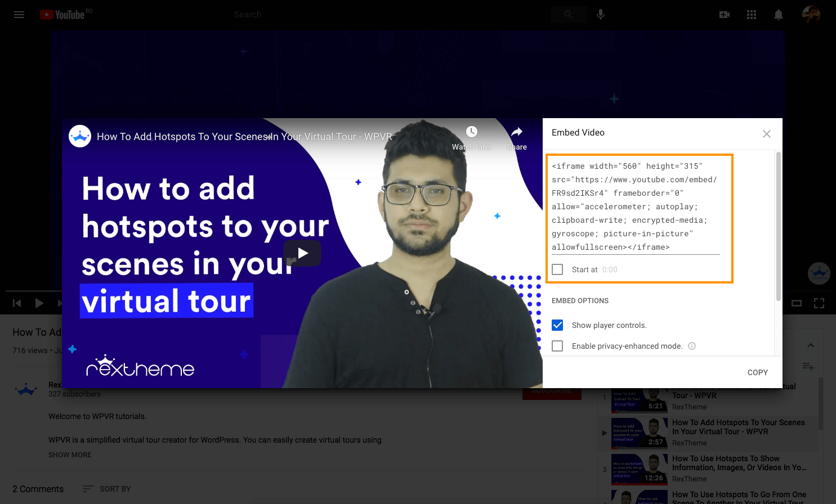Click channel watermark in player corner

819,273
